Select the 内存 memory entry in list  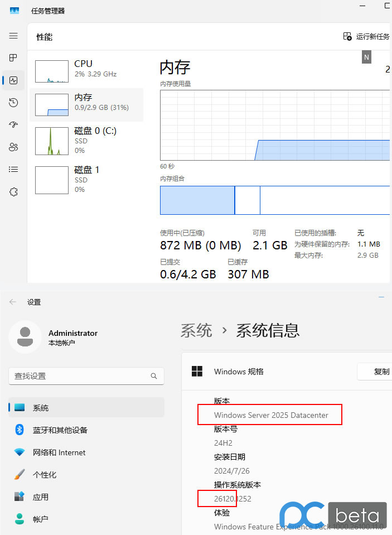86,105
